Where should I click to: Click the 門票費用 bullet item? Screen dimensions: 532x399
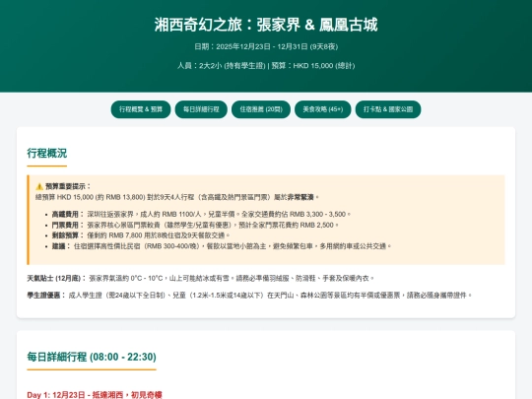[x=195, y=225]
